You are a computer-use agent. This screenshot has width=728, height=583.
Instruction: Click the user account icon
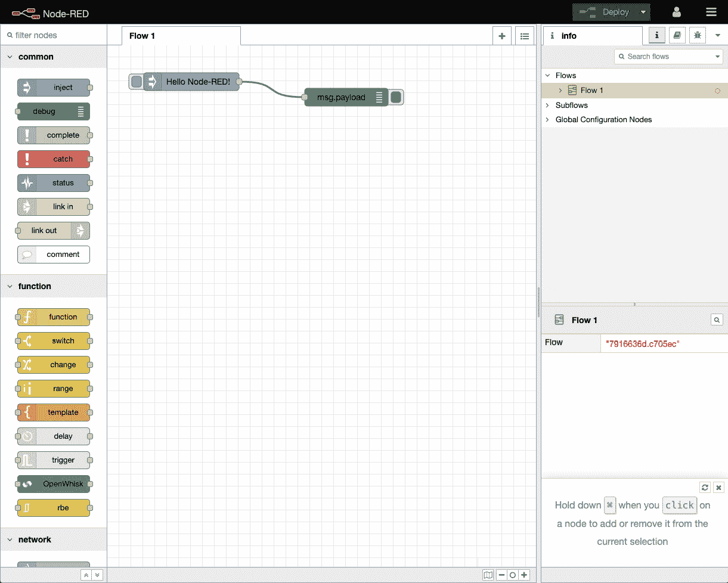[x=677, y=12]
